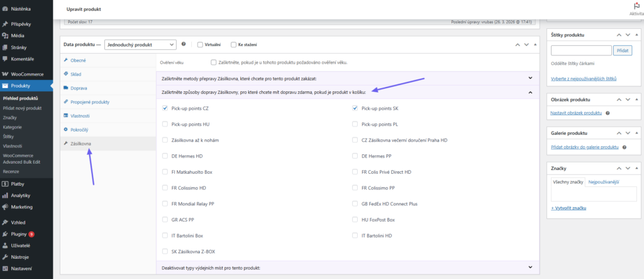
Task: Open the Nástěnka dashboard icon
Action: [5, 9]
